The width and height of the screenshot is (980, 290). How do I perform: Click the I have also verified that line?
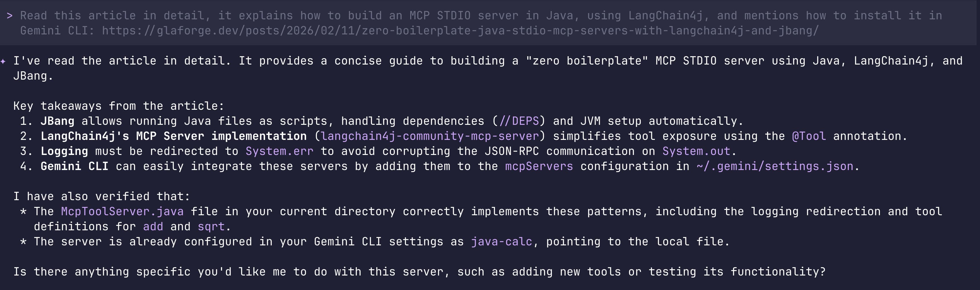pyautogui.click(x=102, y=196)
